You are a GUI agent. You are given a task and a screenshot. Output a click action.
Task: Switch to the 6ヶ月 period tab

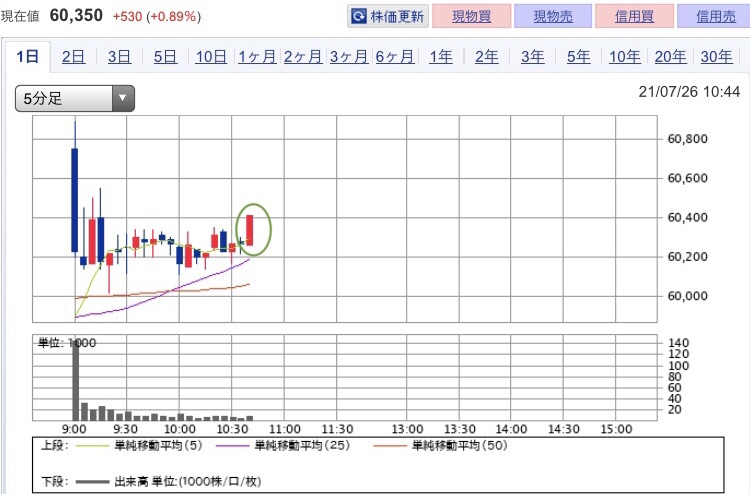395,57
